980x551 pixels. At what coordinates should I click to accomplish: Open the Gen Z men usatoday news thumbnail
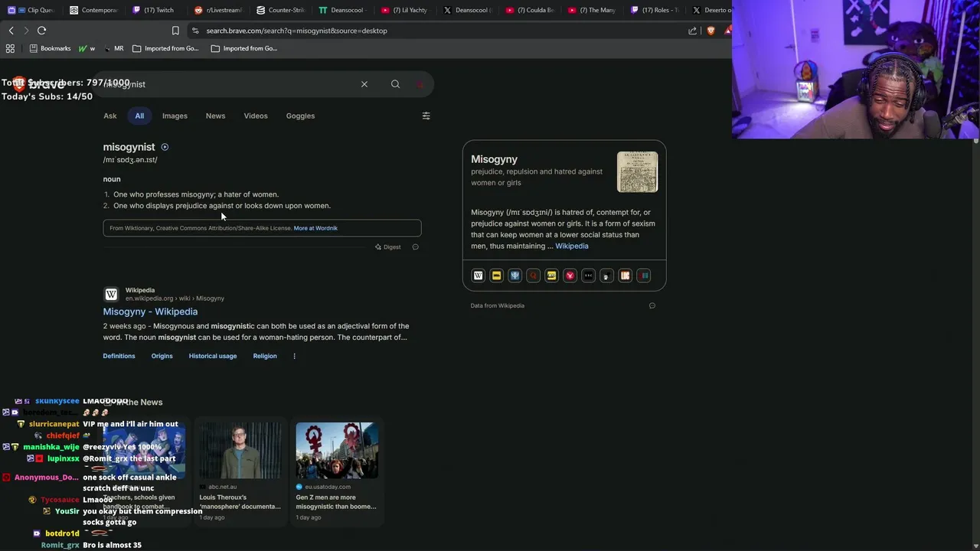tap(337, 451)
